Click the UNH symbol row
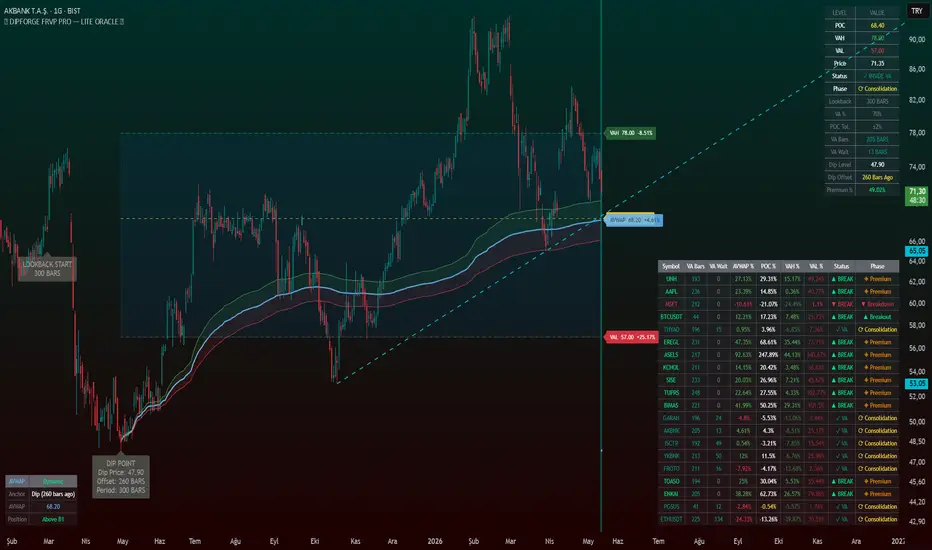Image resolution: width=932 pixels, height=550 pixels. tap(779, 279)
